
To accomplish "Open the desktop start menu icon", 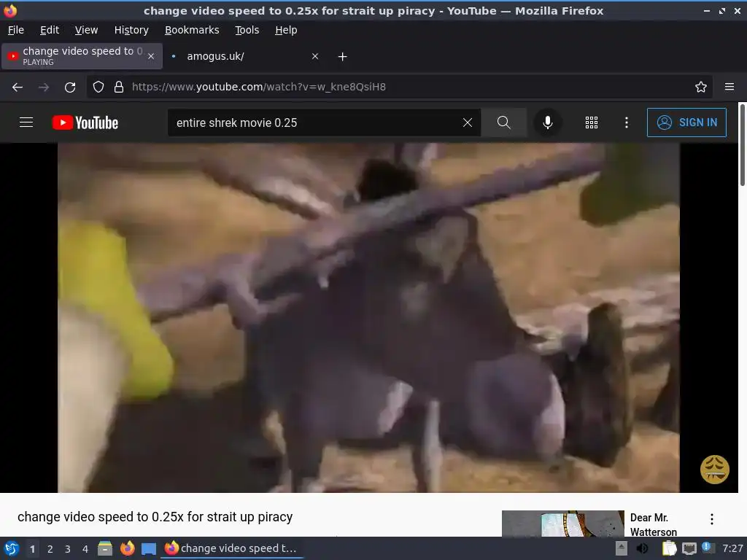I will pos(12,548).
